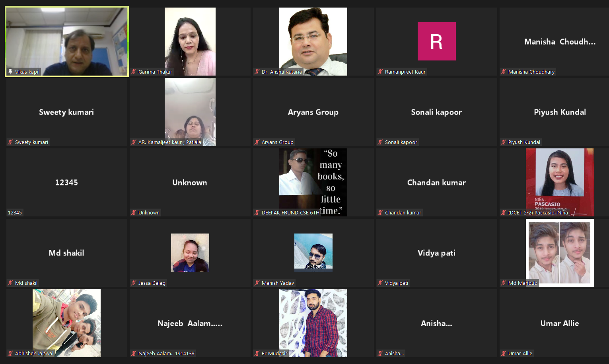609x364 pixels.
Task: Click muted mic icon by Vidya pati label
Action: point(381,283)
